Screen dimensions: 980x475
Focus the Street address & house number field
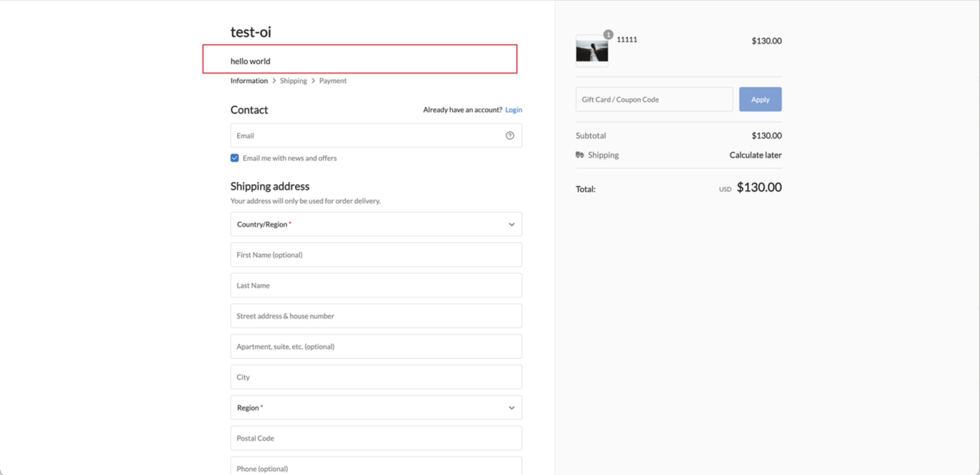(376, 316)
